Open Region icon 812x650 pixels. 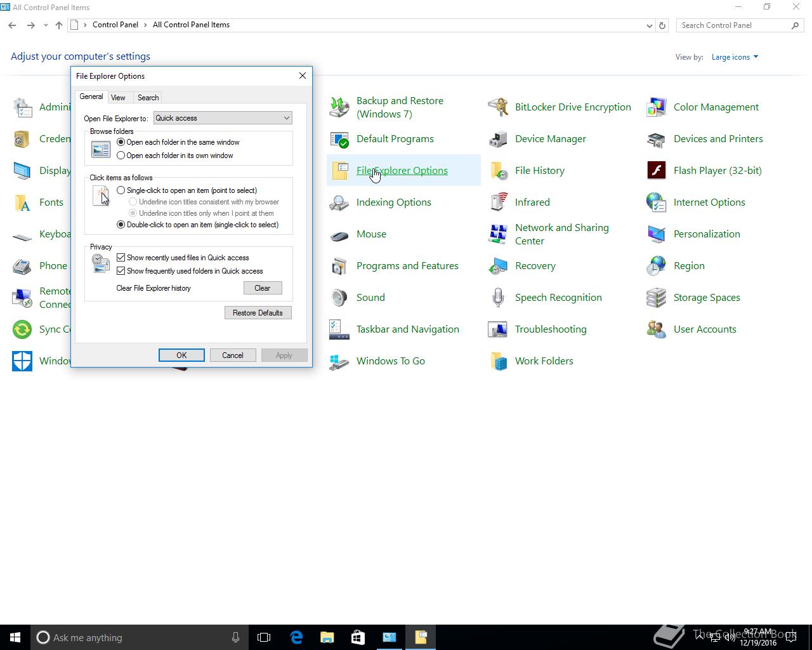click(657, 266)
